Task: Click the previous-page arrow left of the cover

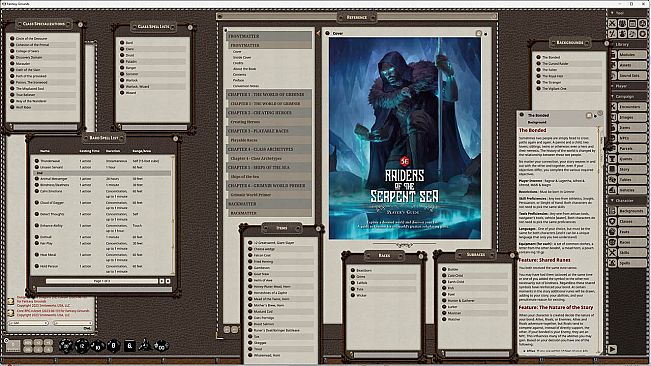Action: pos(318,34)
